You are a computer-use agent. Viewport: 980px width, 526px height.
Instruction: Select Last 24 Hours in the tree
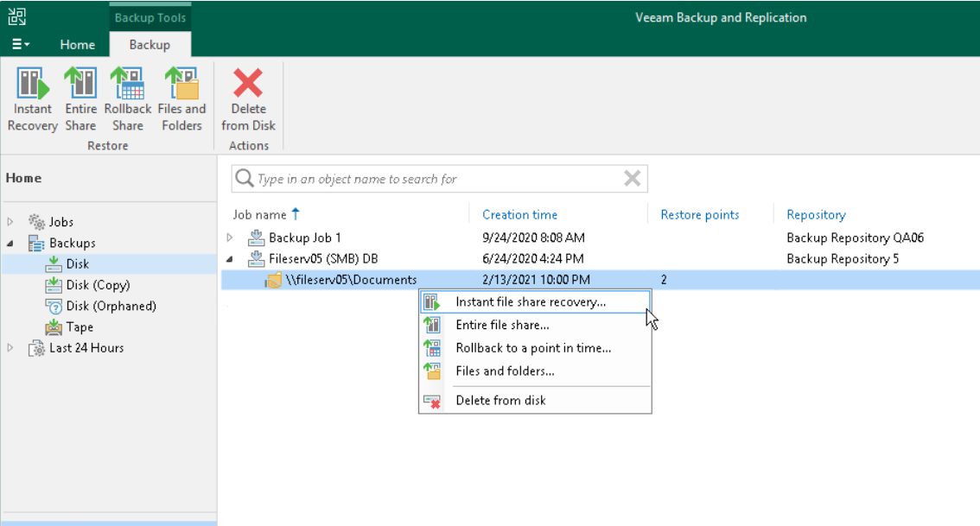point(86,348)
